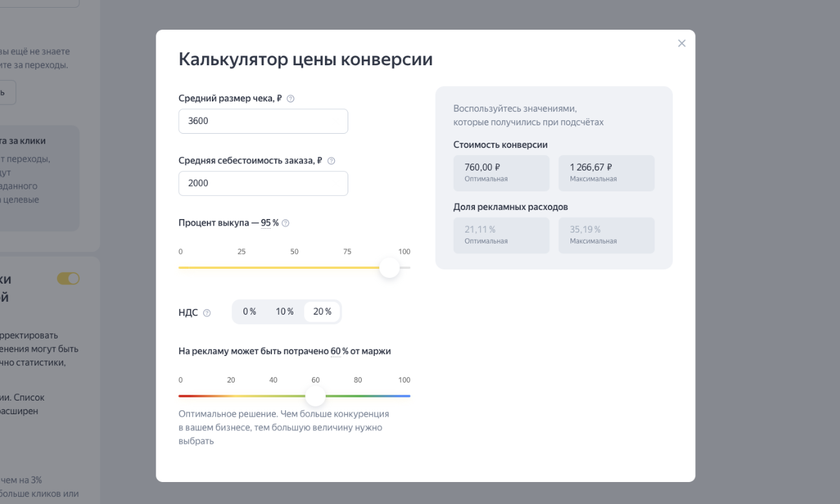
Task: Use the optimal conversion cost 760,00 ₽
Action: [x=501, y=173]
